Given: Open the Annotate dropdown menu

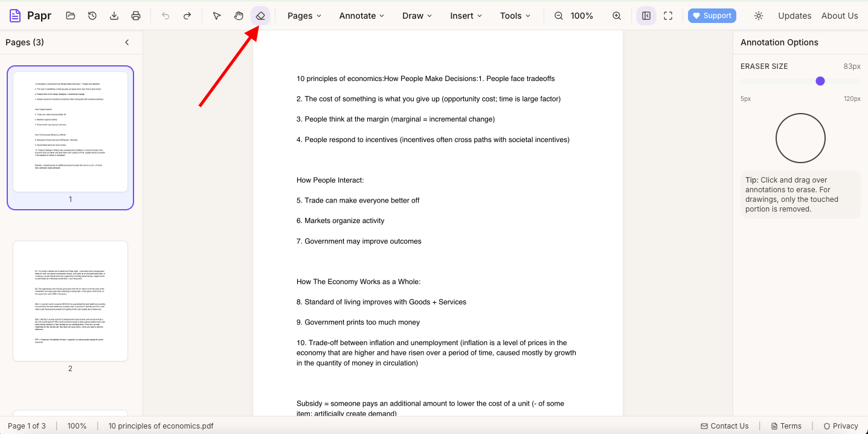Looking at the screenshot, I should pyautogui.click(x=361, y=16).
